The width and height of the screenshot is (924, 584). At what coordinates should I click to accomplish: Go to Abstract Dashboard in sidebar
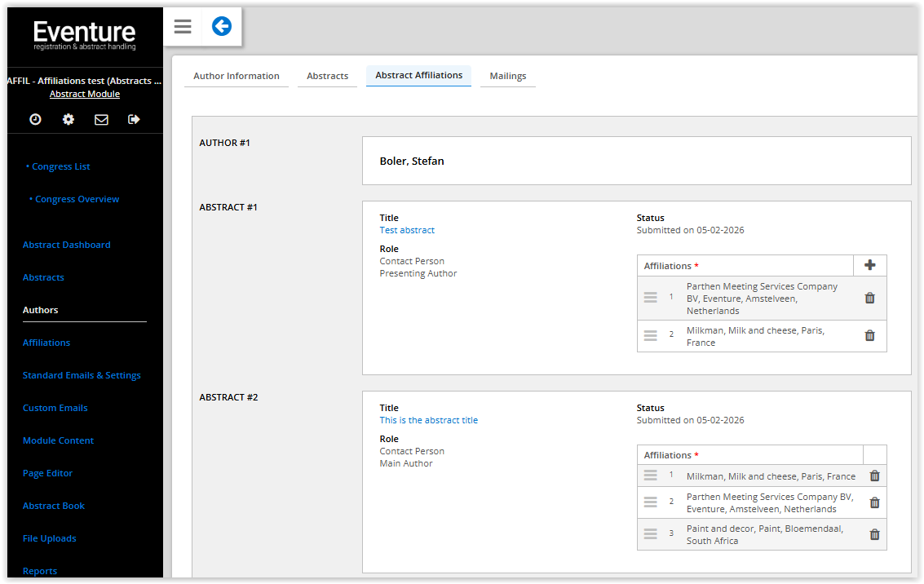pos(66,245)
